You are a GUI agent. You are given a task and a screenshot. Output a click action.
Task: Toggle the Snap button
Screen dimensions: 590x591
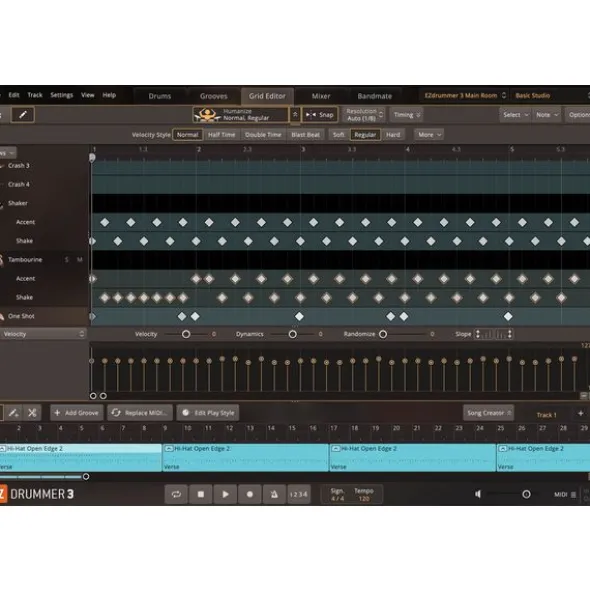point(320,115)
